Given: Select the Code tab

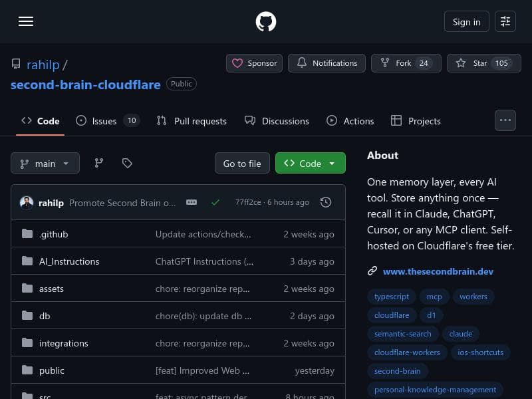Looking at the screenshot, I should click(x=40, y=121).
